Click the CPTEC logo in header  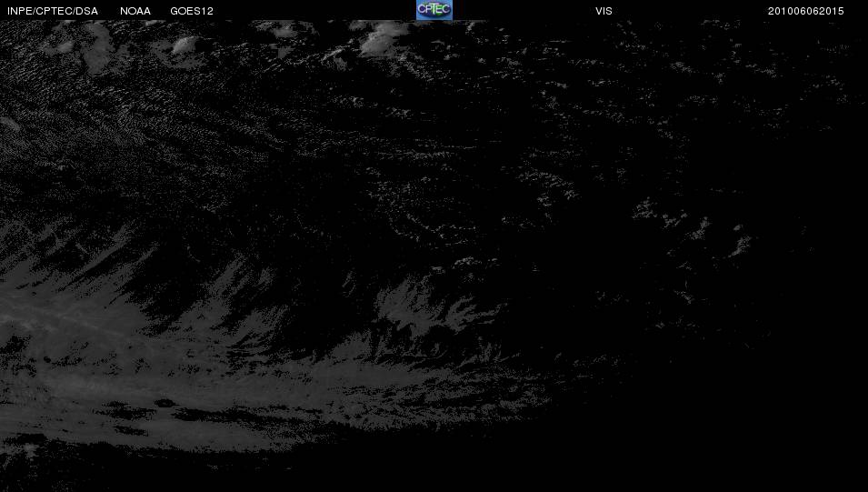pyautogui.click(x=434, y=10)
